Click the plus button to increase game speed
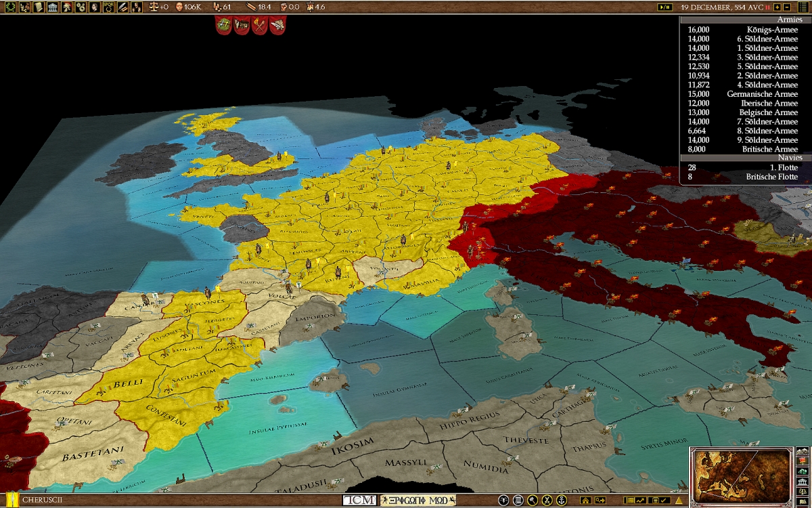The height and width of the screenshot is (508, 812). click(x=777, y=7)
